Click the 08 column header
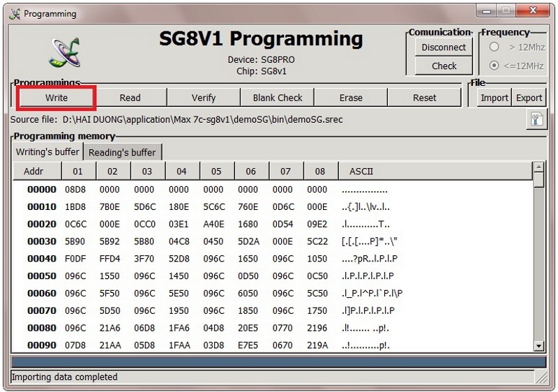This screenshot has height=392, width=558. point(319,171)
